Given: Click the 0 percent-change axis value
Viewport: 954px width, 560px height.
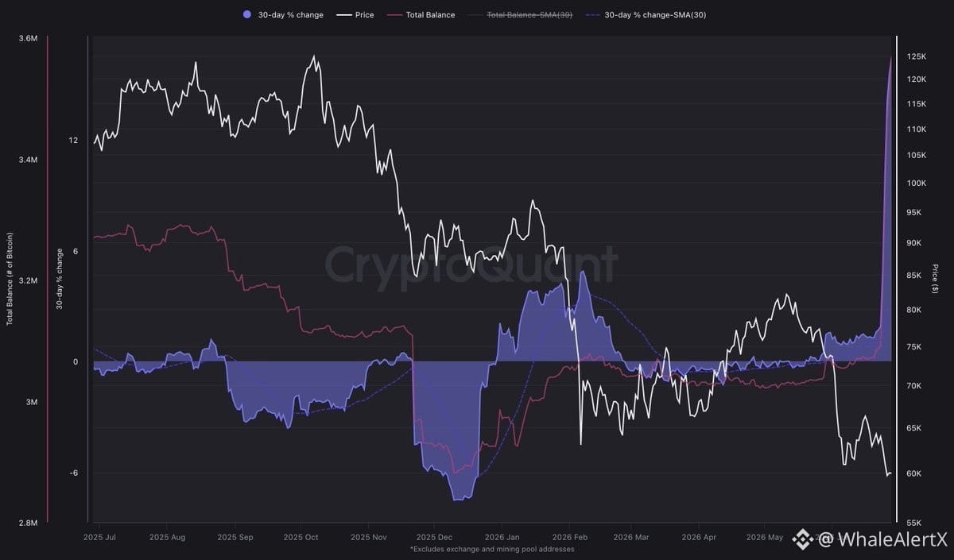Looking at the screenshot, I should (x=75, y=362).
